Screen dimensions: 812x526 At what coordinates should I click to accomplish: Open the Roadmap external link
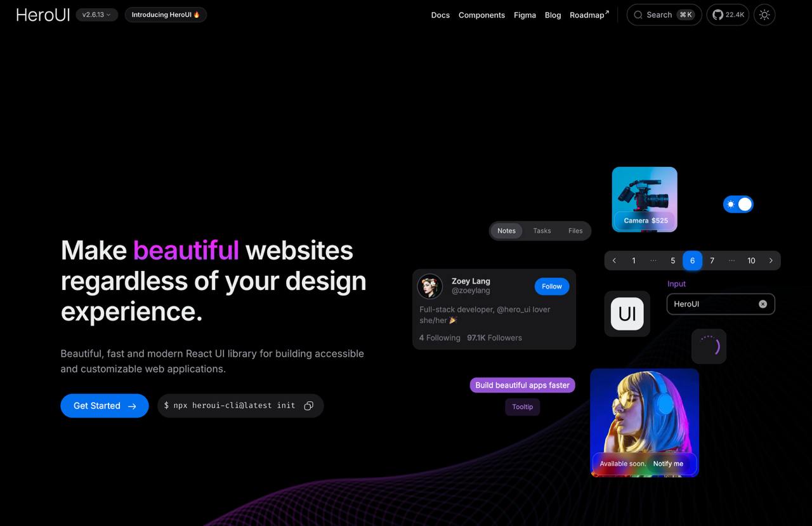point(589,15)
